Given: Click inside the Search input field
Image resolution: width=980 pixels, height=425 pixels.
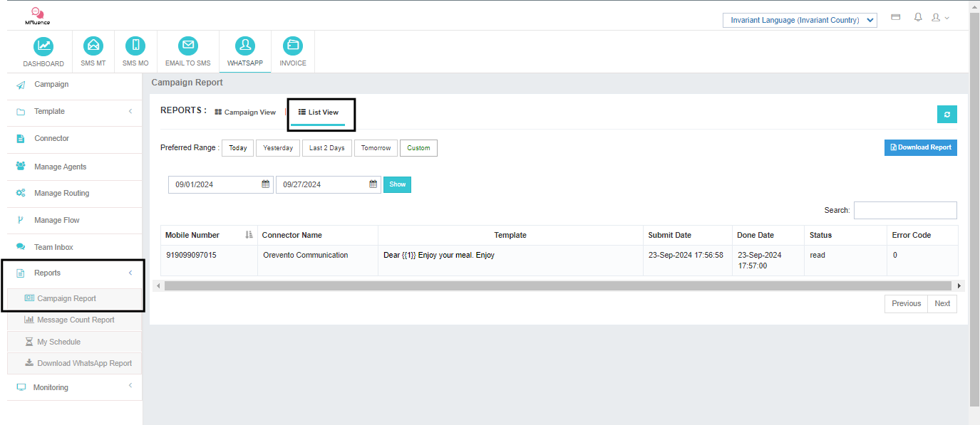Looking at the screenshot, I should (905, 210).
